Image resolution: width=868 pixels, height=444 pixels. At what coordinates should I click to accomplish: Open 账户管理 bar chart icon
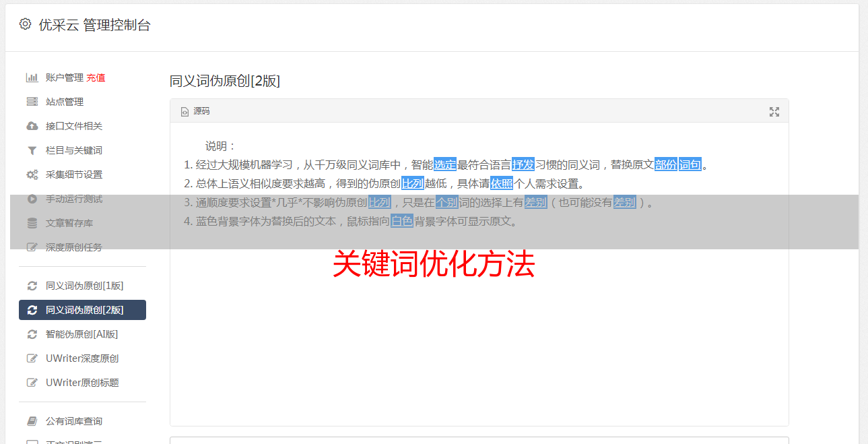click(32, 77)
